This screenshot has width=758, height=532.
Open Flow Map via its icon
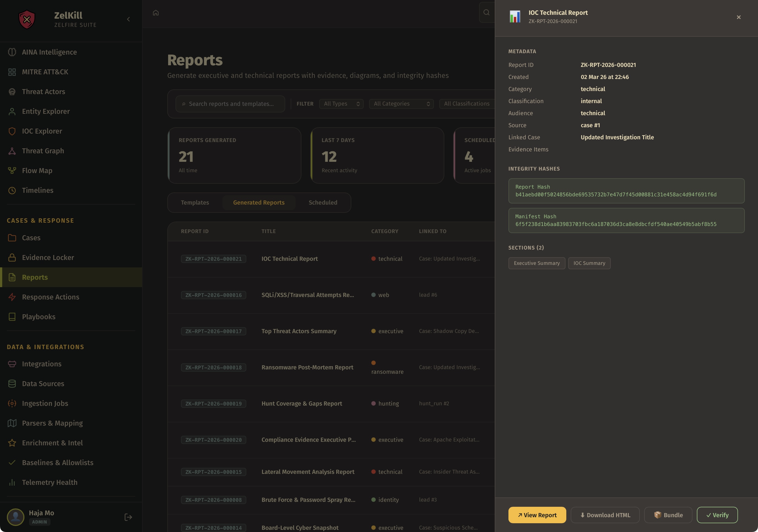12,171
